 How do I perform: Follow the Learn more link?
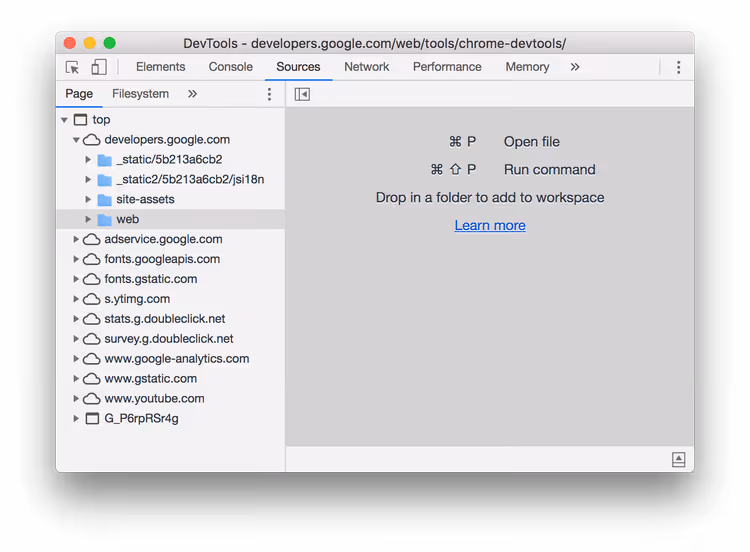click(490, 225)
